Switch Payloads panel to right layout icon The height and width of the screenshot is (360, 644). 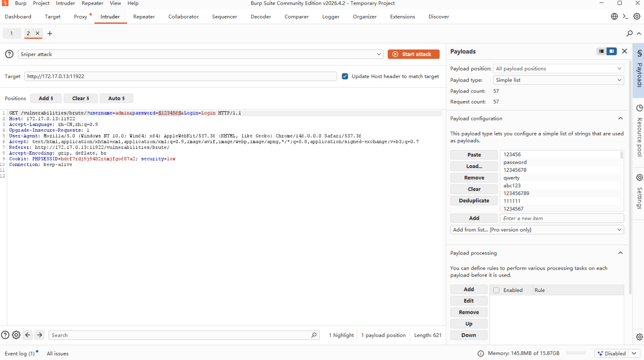pos(612,51)
